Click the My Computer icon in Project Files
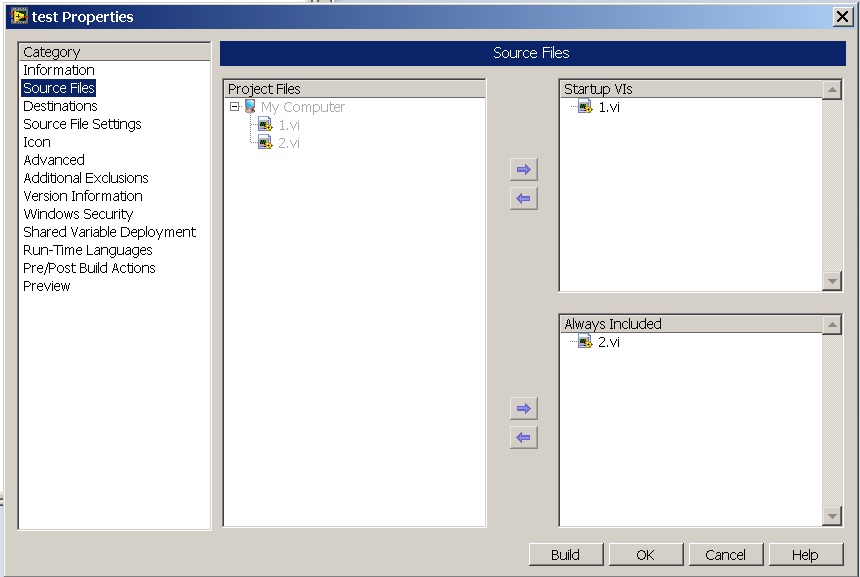The height and width of the screenshot is (577, 860). click(250, 106)
